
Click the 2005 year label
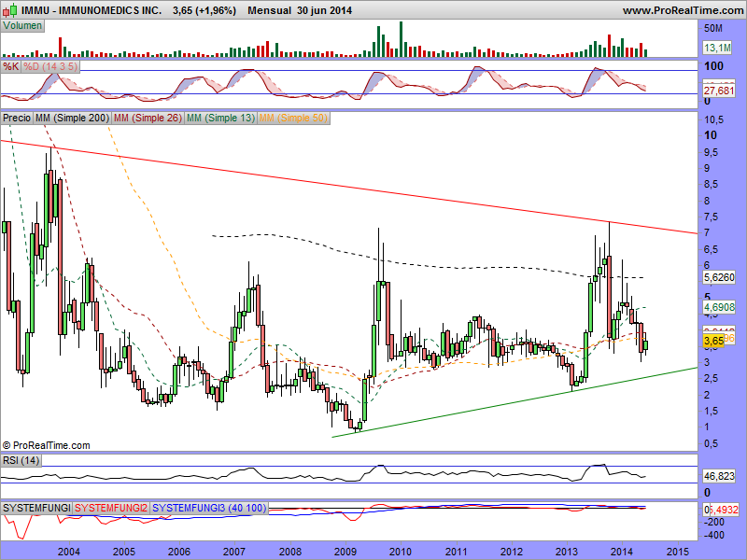124,552
